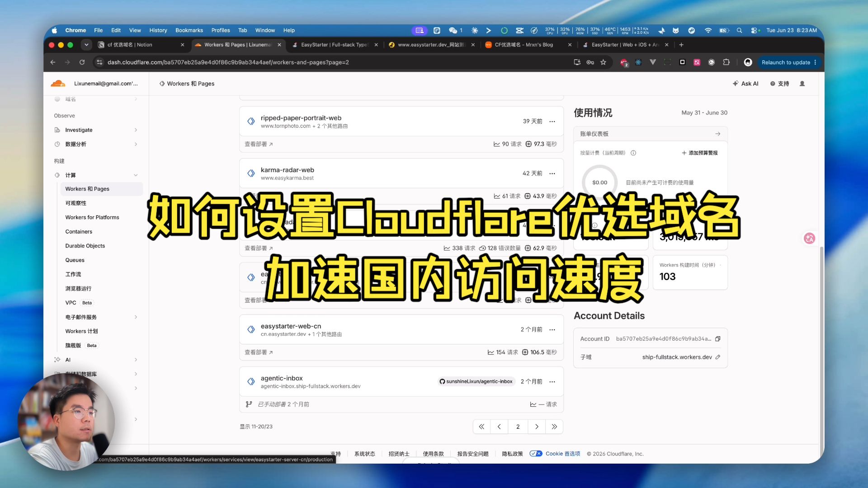The height and width of the screenshot is (488, 868).
Task: Open 浏览器运行 sidebar item
Action: [78, 288]
